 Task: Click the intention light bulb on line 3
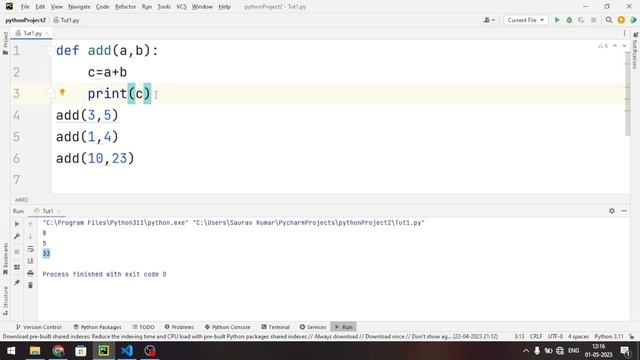point(62,93)
